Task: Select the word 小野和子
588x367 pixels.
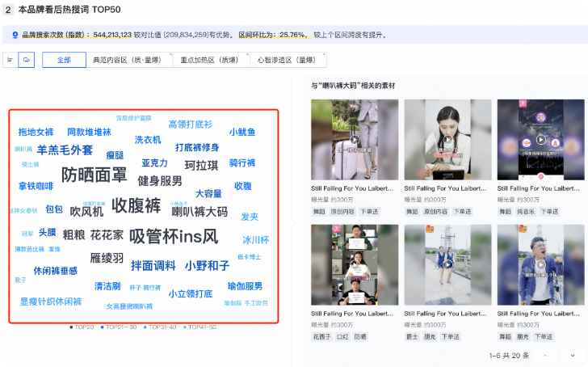Action: [207, 266]
